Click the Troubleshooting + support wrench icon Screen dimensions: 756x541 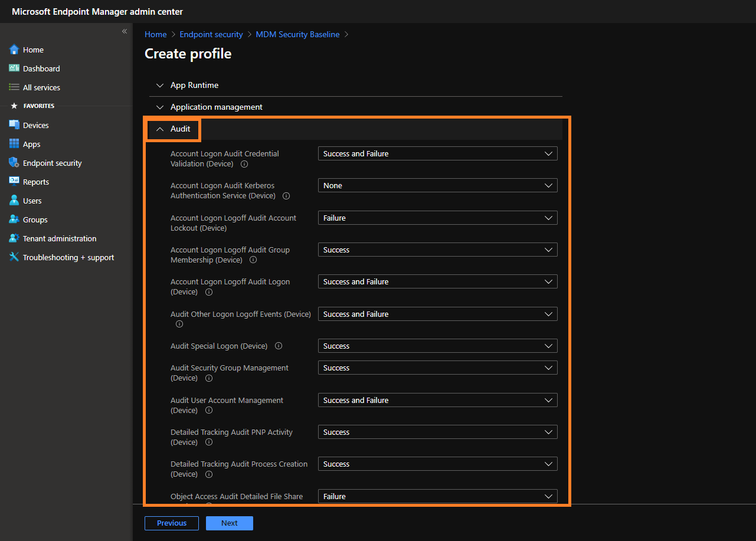click(14, 257)
